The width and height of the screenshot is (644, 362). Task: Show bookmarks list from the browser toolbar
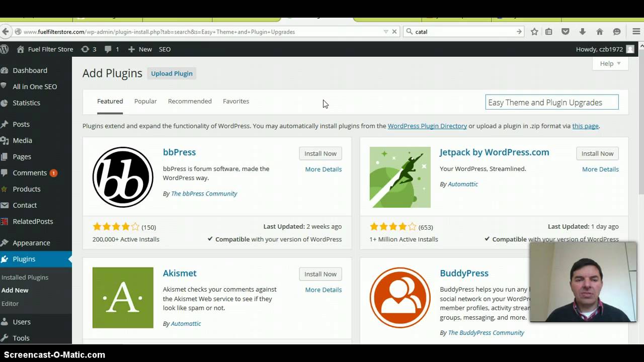549,32
